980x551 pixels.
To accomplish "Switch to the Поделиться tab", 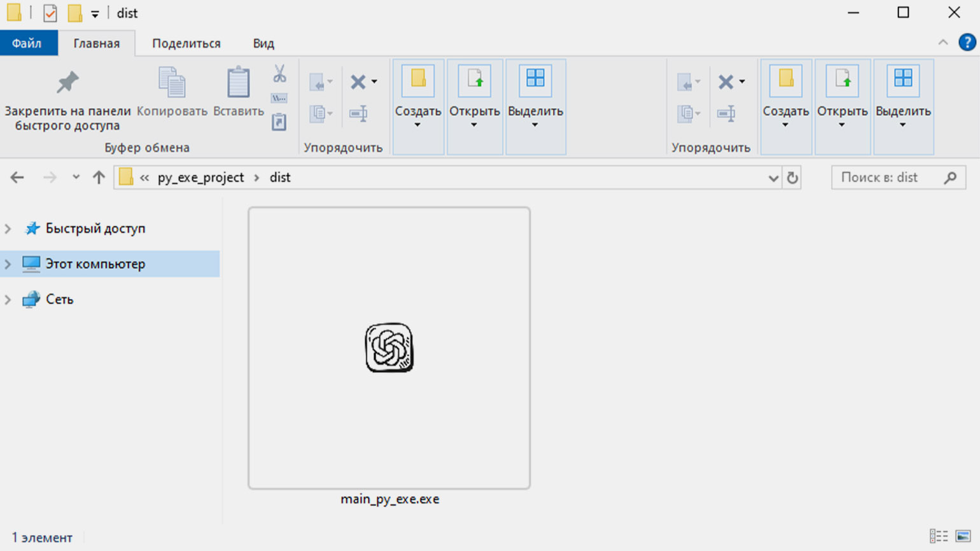I will point(186,43).
